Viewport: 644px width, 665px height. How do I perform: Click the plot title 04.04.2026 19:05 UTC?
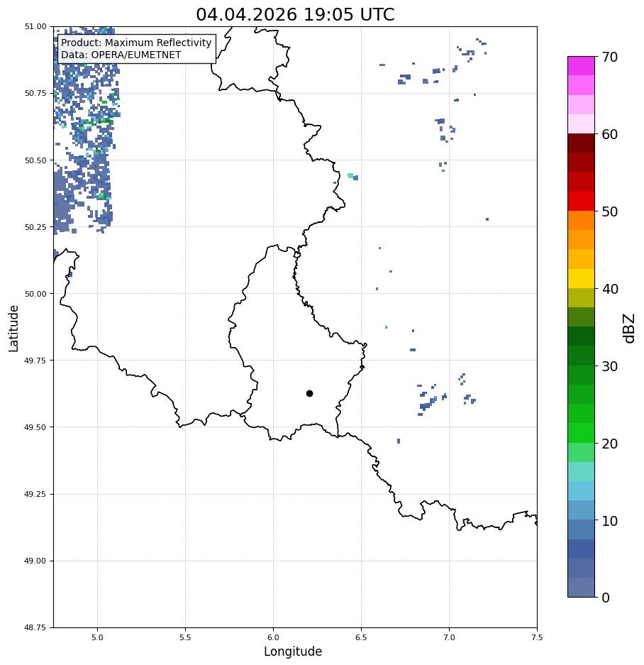pyautogui.click(x=295, y=14)
